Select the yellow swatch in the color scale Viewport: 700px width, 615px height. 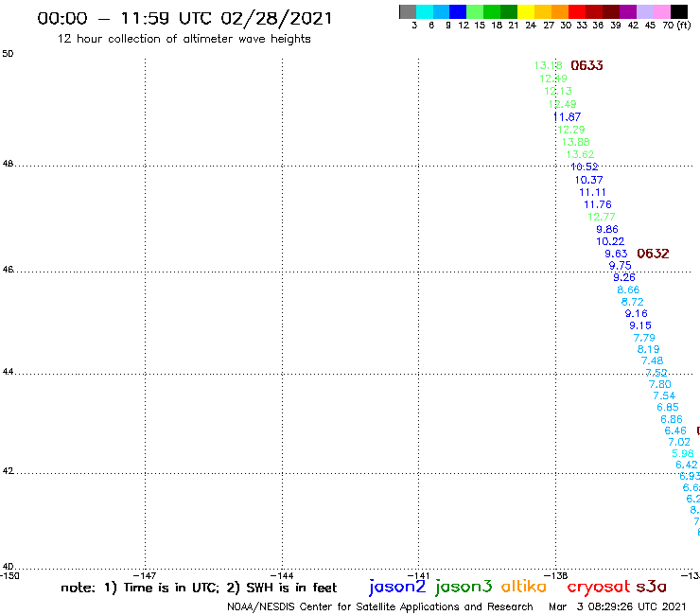pyautogui.click(x=526, y=11)
